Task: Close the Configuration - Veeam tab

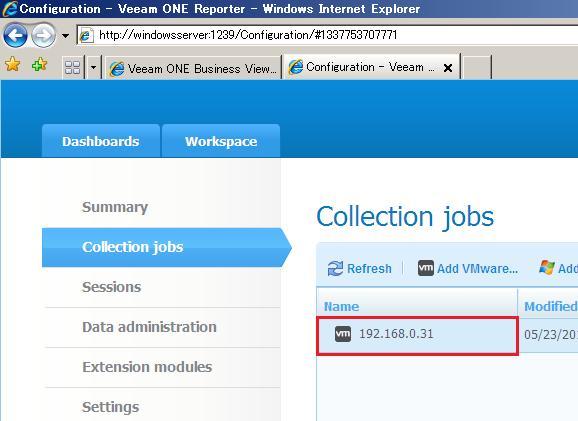Action: [x=448, y=68]
